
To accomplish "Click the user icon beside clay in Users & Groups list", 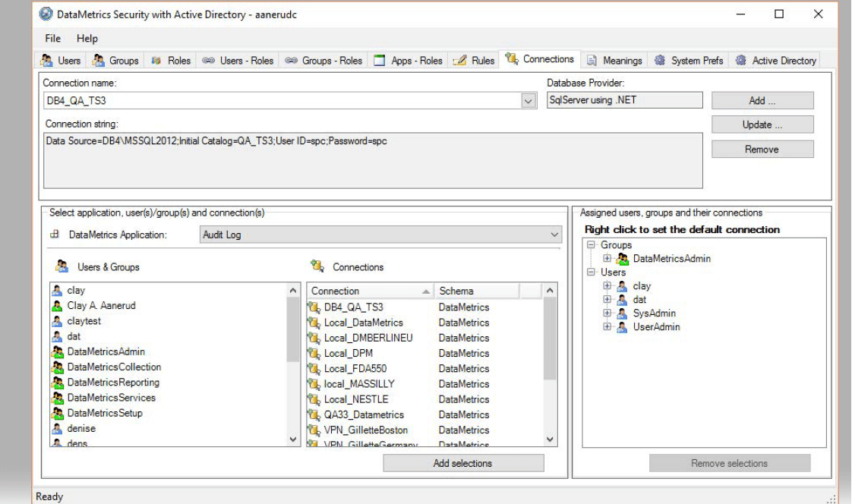I will point(57,291).
